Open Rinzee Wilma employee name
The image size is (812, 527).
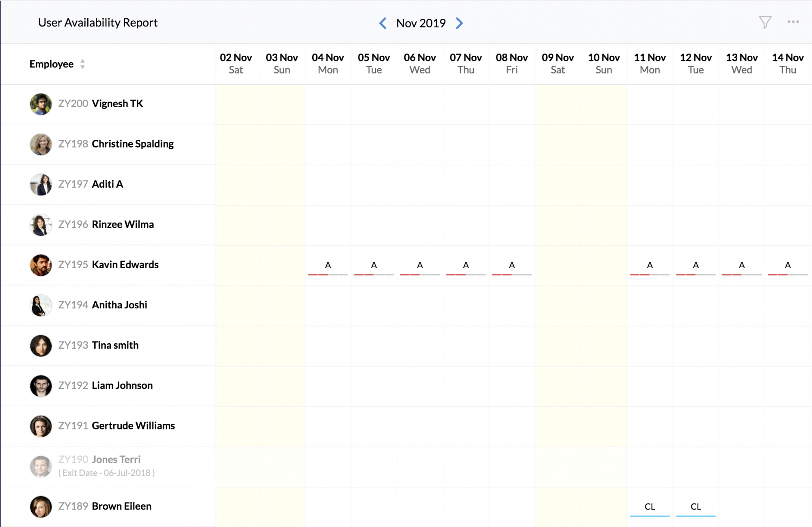coord(123,224)
